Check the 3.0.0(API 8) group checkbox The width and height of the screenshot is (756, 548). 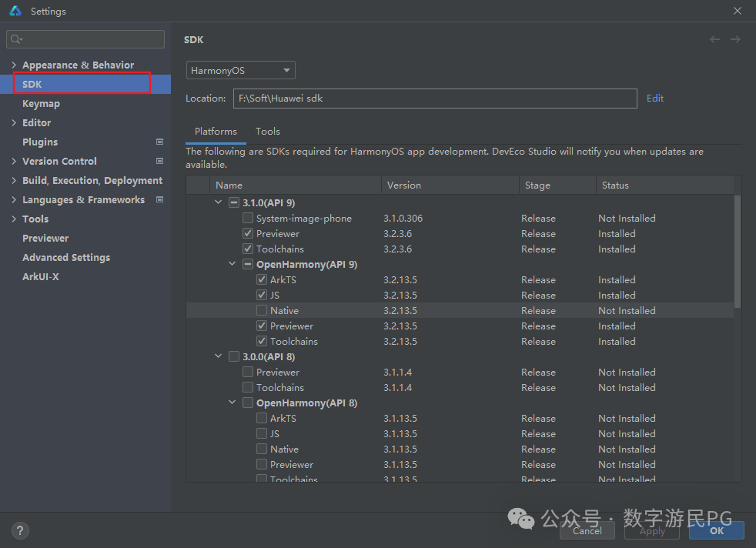tap(234, 356)
